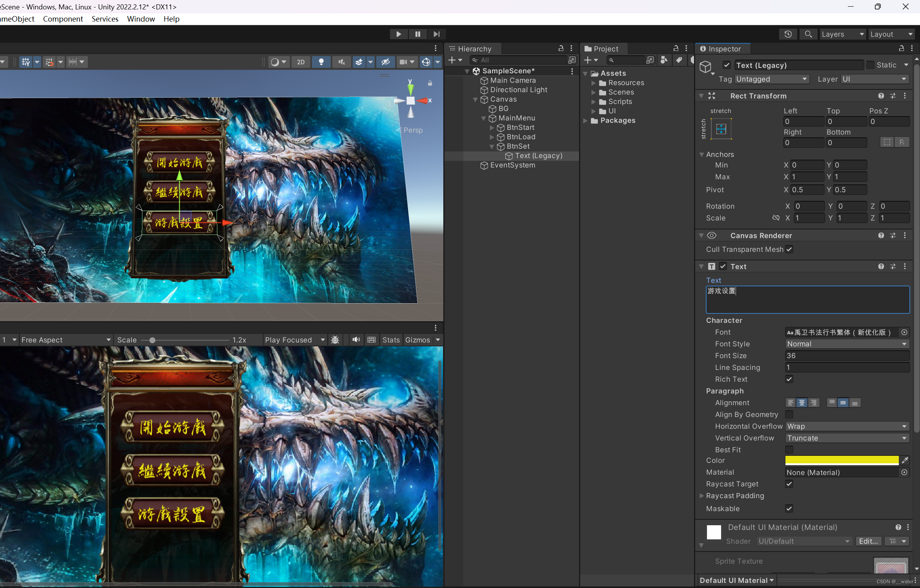This screenshot has height=588, width=920.
Task: Open the Layer UI dropdown
Action: [x=875, y=79]
